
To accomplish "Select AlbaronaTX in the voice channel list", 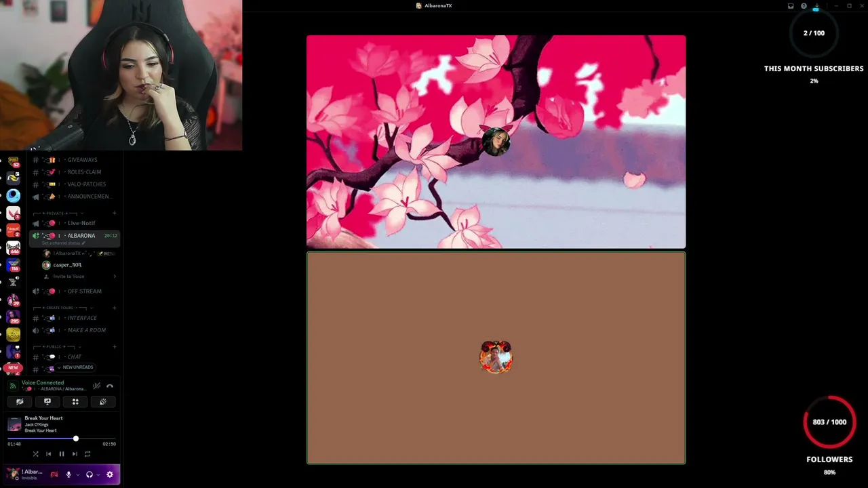I will click(x=79, y=253).
